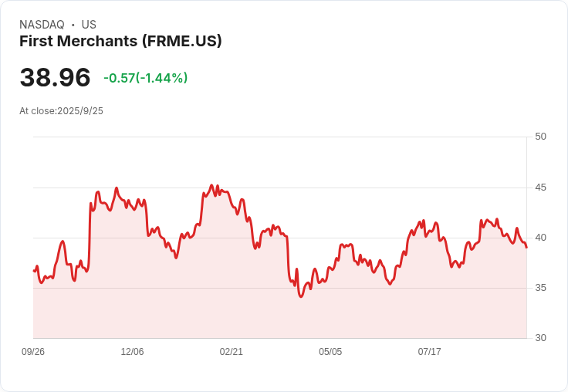
Task: Click the leftmost start of the price line
Action: tap(34, 270)
